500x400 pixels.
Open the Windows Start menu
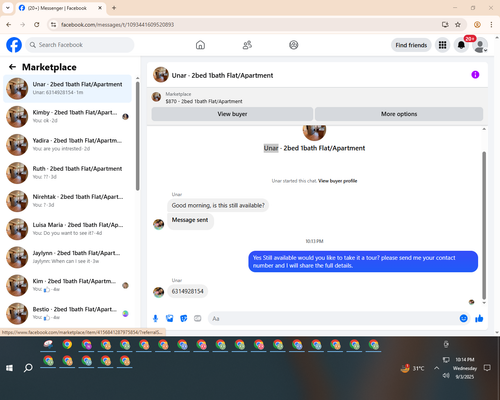9,368
